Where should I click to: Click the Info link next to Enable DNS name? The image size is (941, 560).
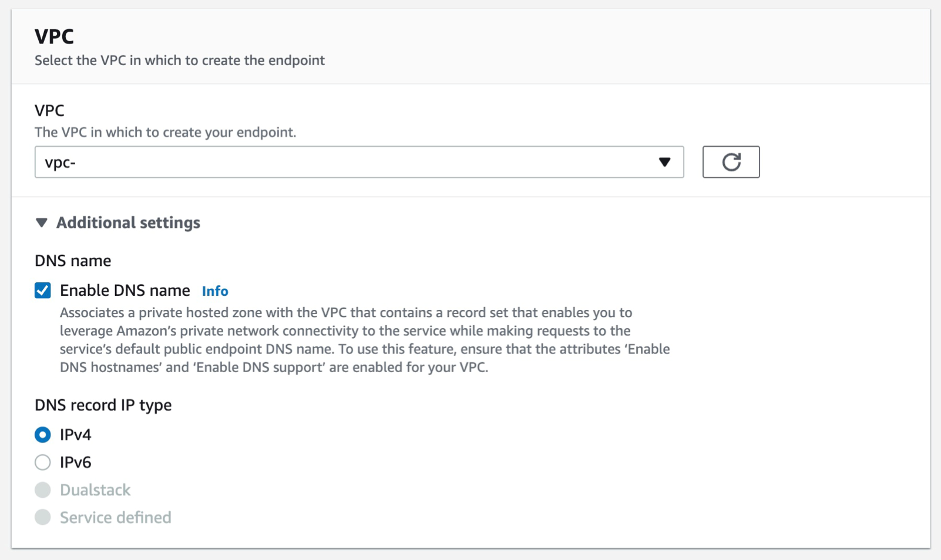214,291
